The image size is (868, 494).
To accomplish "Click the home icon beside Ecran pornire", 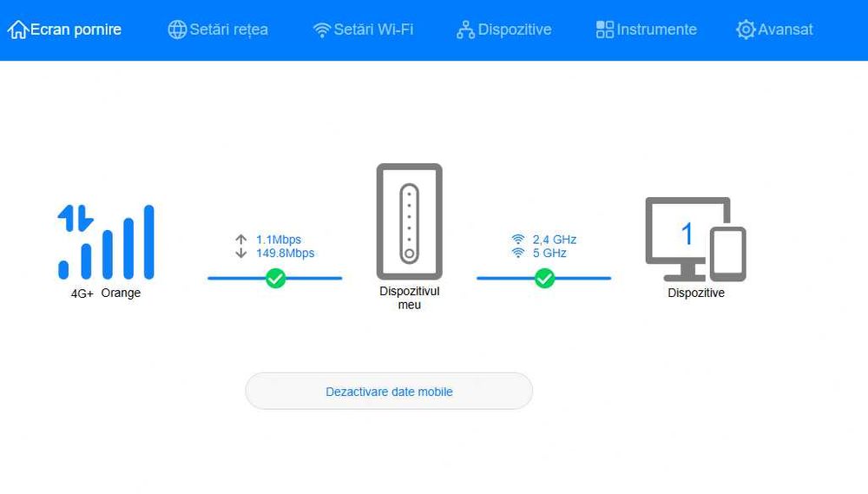I will tap(17, 30).
